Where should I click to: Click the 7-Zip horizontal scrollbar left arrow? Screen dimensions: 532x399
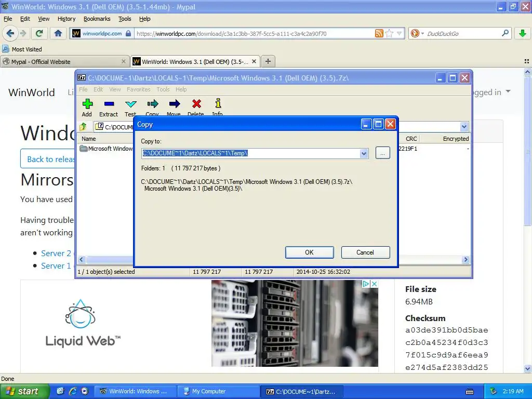point(81,260)
